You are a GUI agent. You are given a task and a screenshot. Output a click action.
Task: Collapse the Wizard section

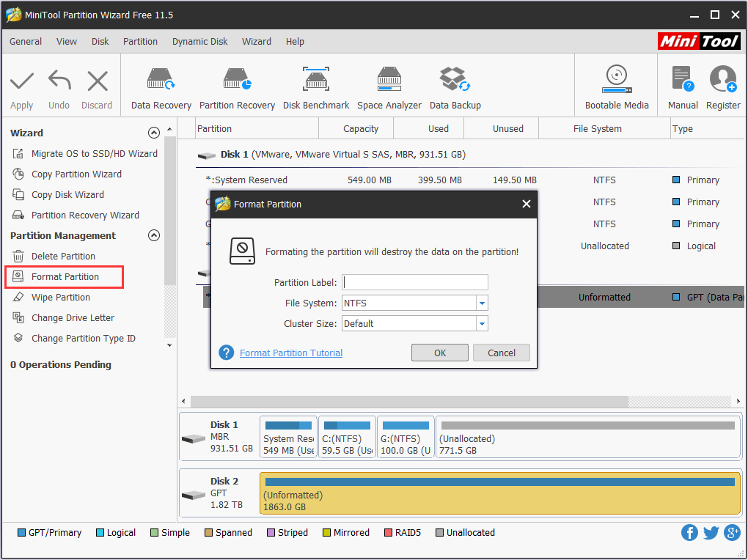tap(153, 133)
